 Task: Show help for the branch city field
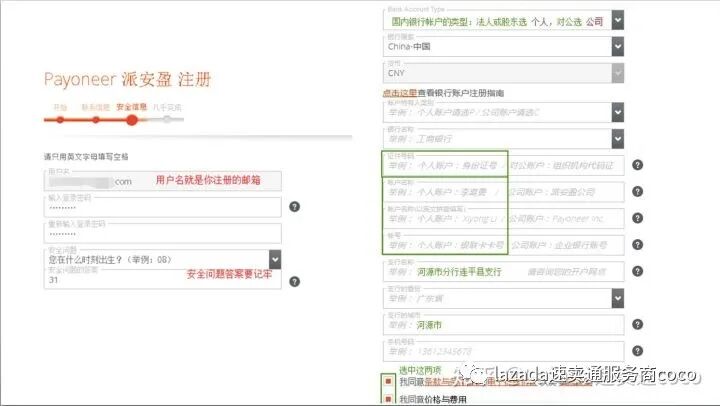click(637, 324)
